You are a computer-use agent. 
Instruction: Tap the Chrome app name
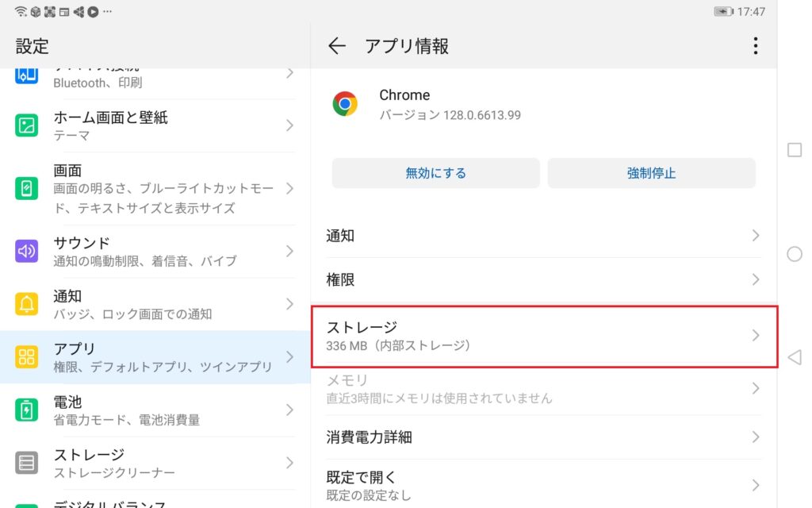[x=404, y=95]
